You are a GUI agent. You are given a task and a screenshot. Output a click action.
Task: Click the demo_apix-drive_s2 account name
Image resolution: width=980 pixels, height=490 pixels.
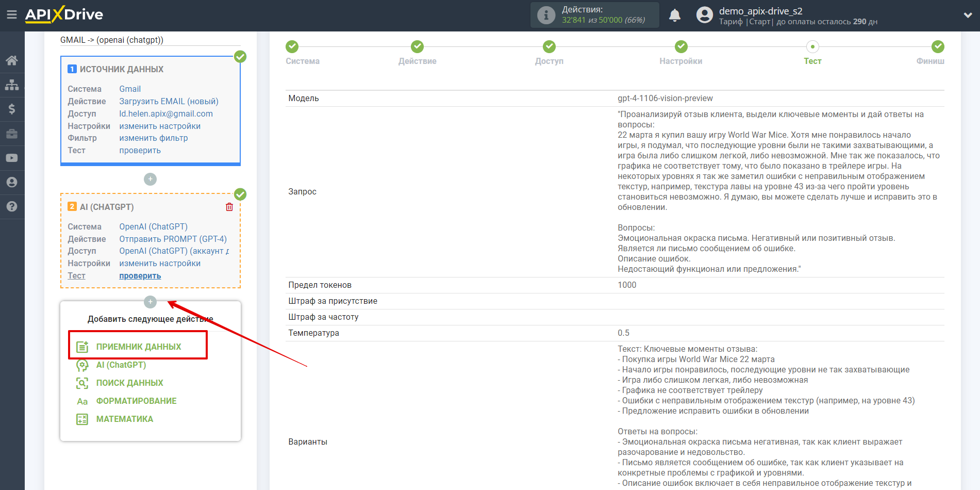(x=760, y=11)
